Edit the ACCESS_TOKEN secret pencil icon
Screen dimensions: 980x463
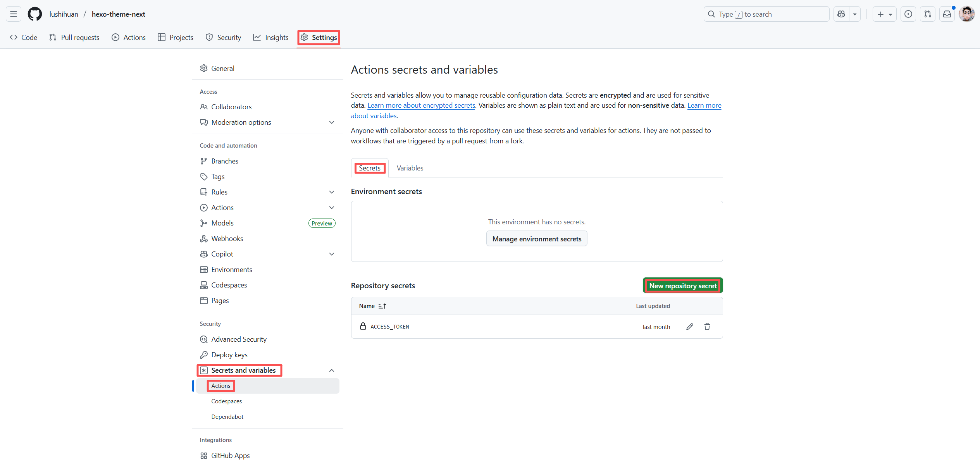tap(689, 327)
